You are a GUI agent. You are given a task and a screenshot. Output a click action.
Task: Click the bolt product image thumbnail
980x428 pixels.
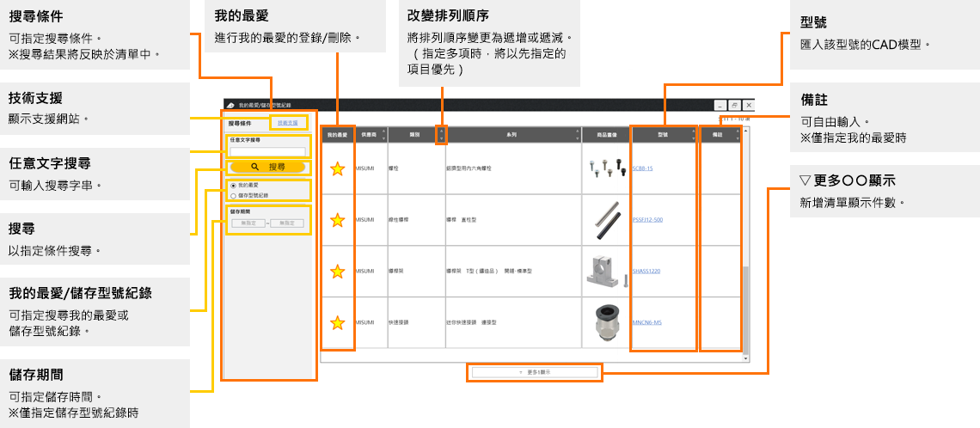coord(606,168)
